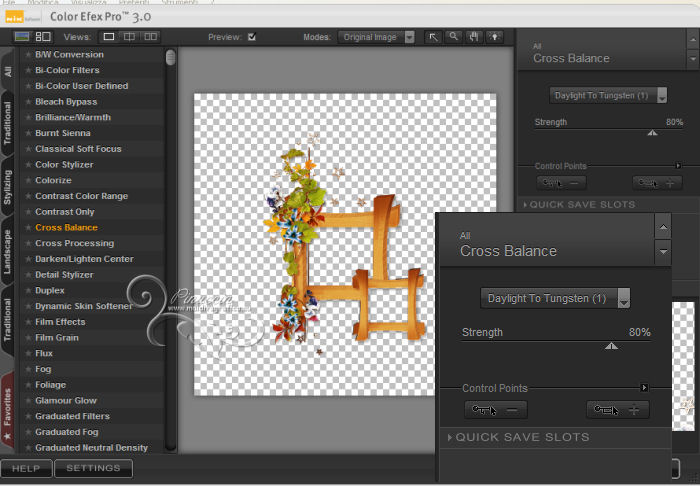
Task: Select the arrow pointer tool
Action: [433, 37]
